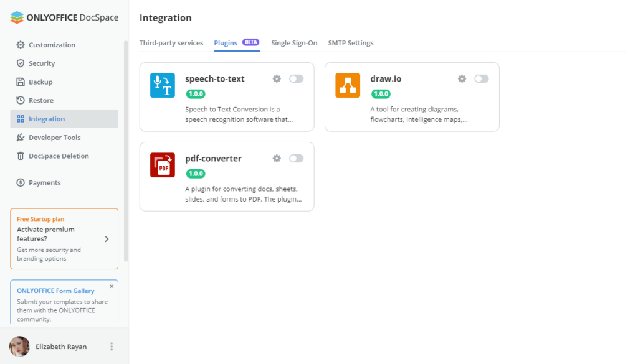Screen dimensions: 638x364
Task: Open draw.io plugin settings gear
Action: coord(462,78)
